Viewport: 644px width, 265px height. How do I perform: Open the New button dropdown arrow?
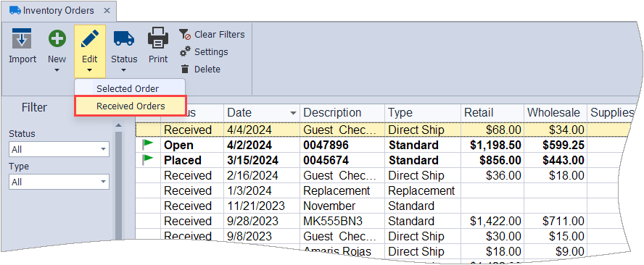[x=57, y=70]
